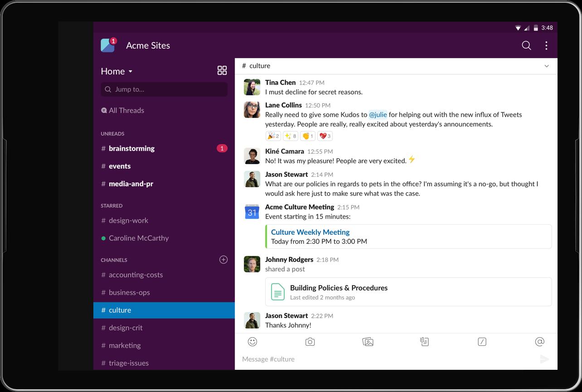Open the emoji picker in composer

(x=252, y=342)
